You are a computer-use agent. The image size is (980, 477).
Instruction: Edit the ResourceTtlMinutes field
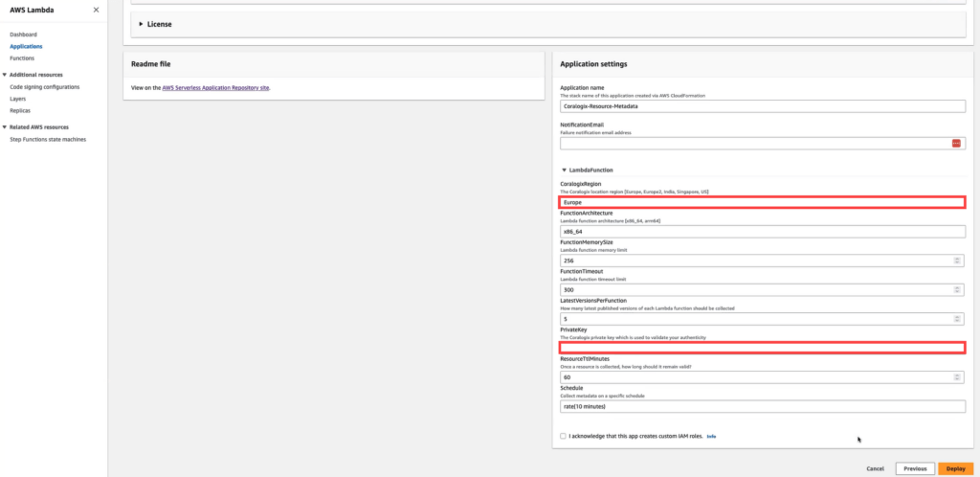coord(763,377)
